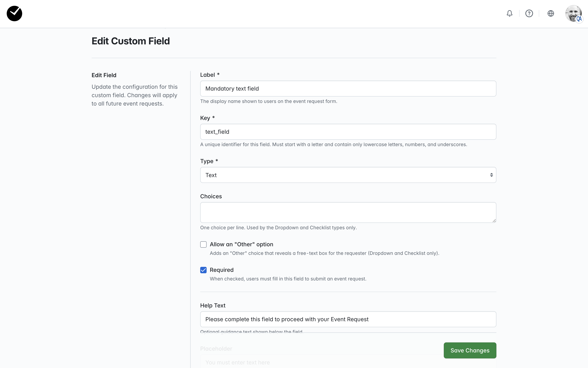
Task: Open the user profile avatar
Action: click(x=574, y=14)
